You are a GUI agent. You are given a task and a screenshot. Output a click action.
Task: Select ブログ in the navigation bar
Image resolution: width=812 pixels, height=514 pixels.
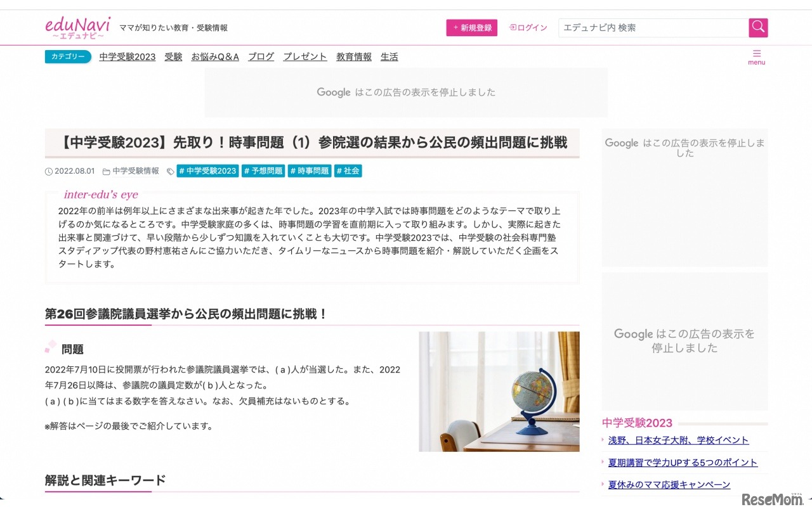pyautogui.click(x=260, y=56)
